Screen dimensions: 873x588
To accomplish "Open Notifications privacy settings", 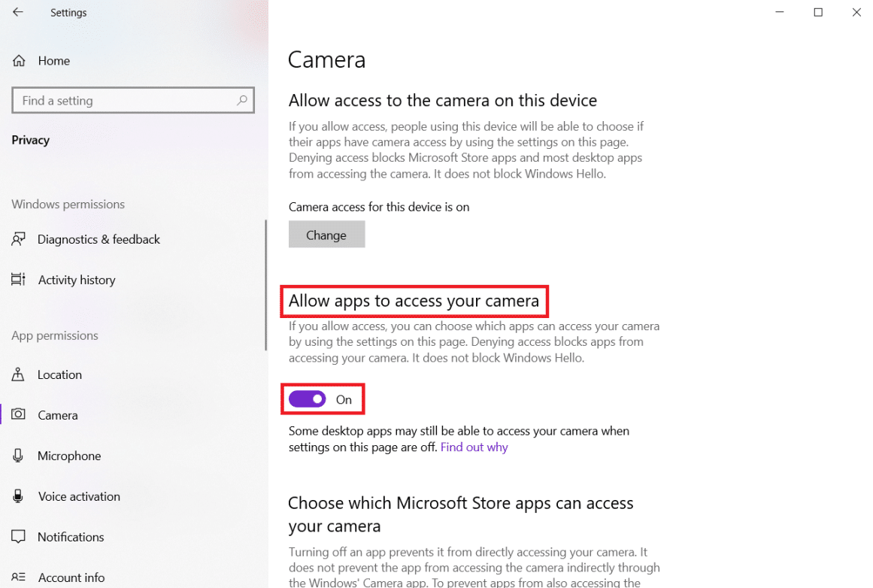I will click(71, 538).
